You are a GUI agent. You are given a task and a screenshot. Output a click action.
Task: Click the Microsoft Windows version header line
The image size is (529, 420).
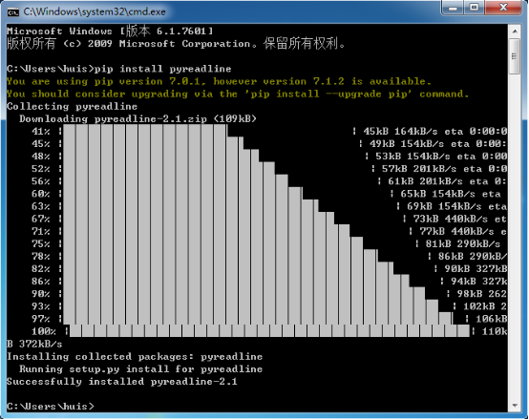click(110, 31)
